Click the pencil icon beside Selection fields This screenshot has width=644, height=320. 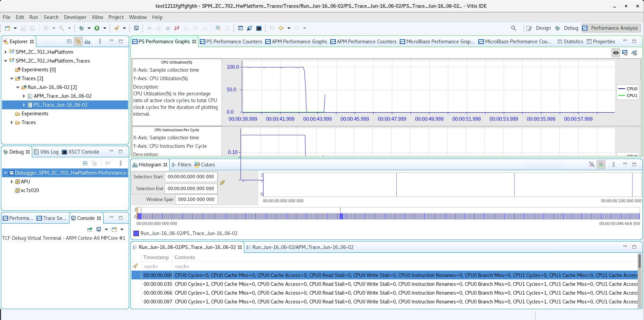(222, 183)
